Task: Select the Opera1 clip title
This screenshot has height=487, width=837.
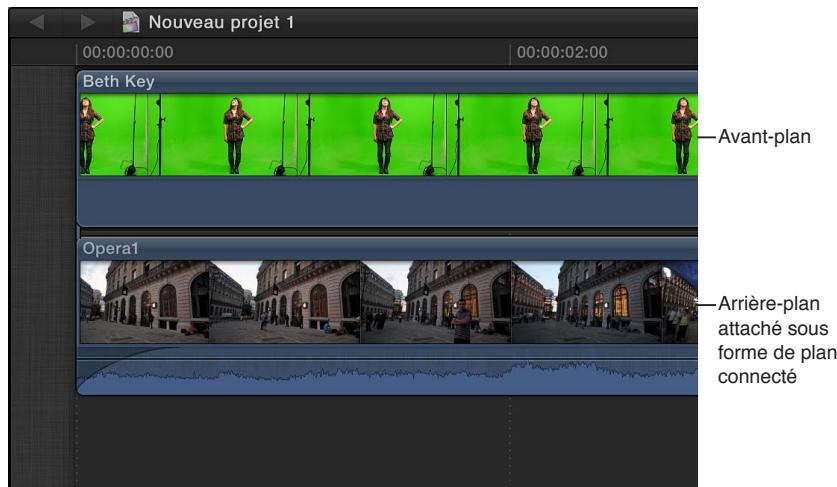Action: 110,248
